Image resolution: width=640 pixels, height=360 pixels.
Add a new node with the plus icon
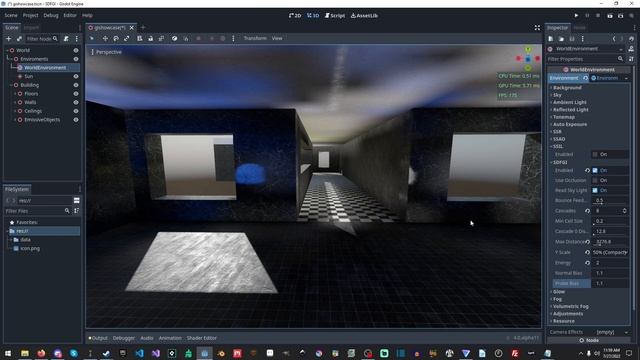(9, 39)
